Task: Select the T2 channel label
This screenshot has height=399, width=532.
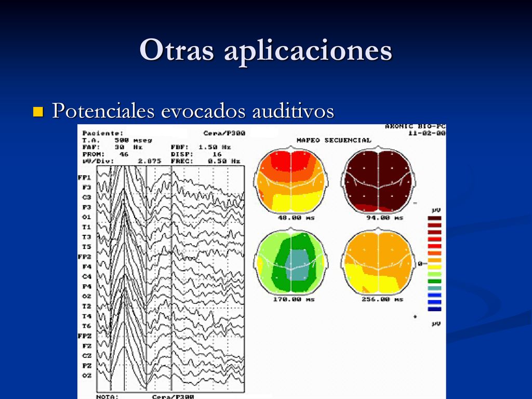Action: (87, 306)
